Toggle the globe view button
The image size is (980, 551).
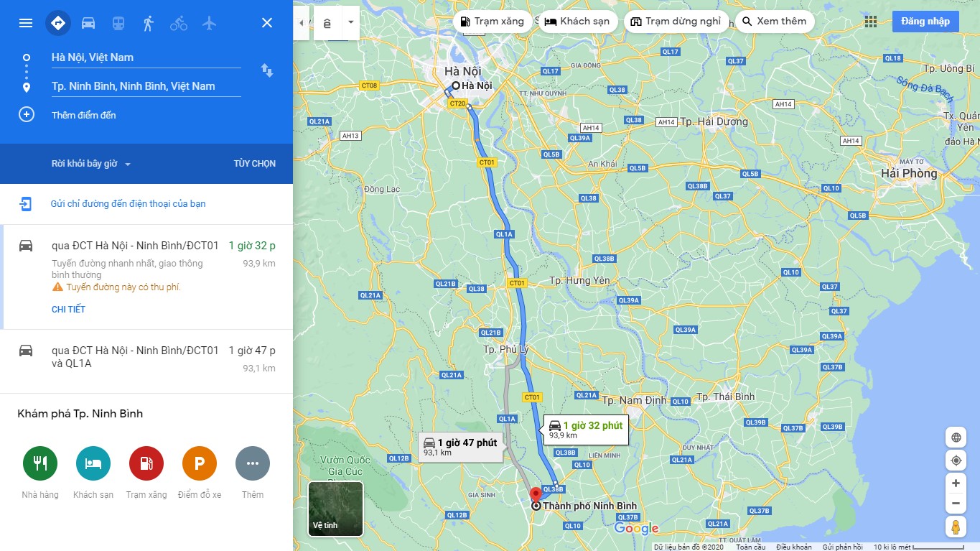[956, 437]
